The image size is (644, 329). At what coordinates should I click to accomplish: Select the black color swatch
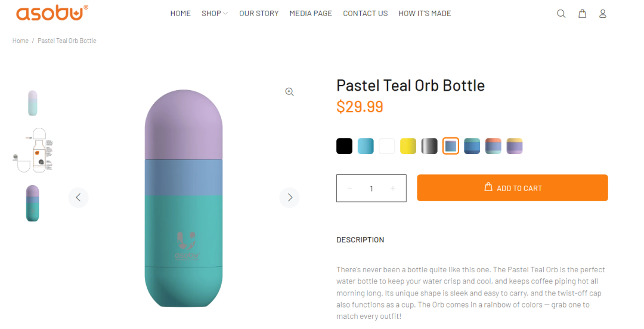point(344,146)
